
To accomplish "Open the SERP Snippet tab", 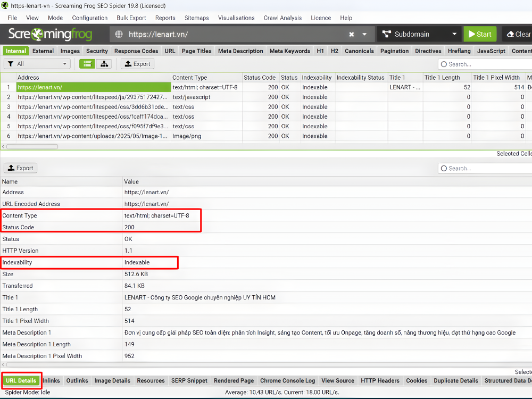I will 189,381.
